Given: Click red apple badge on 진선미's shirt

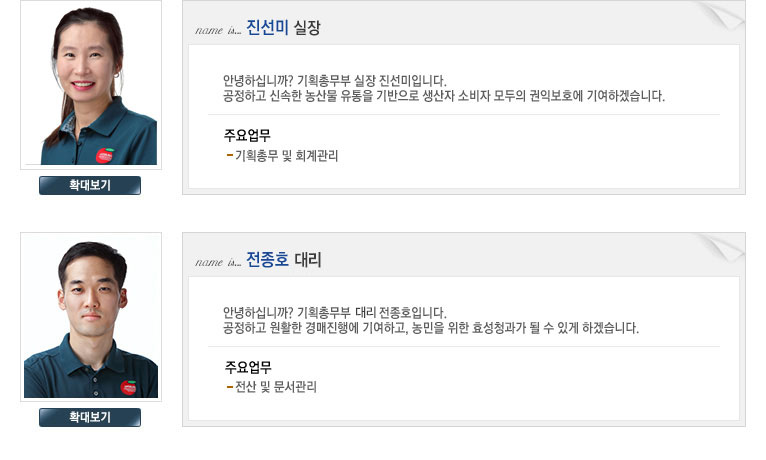Looking at the screenshot, I should [x=105, y=155].
